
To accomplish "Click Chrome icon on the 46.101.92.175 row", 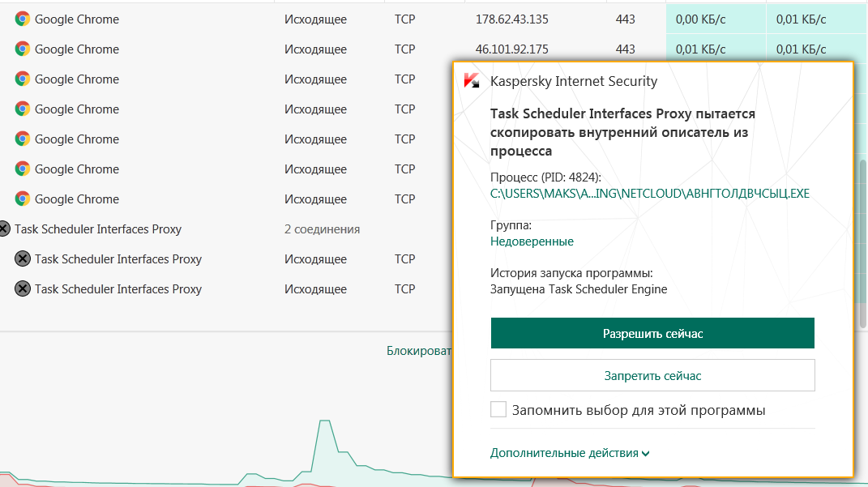I will tap(23, 49).
